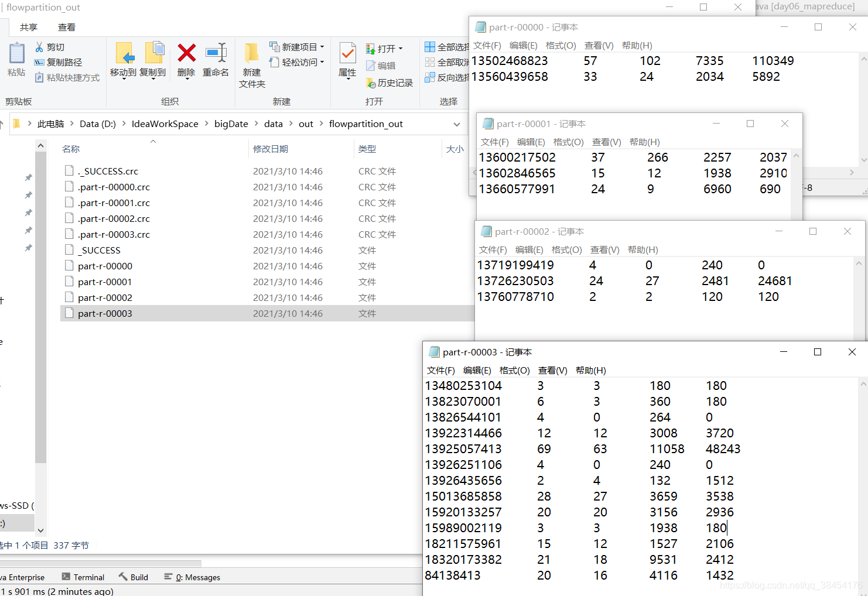Navigate to IdeaWorkSpace in address bar

(165, 124)
